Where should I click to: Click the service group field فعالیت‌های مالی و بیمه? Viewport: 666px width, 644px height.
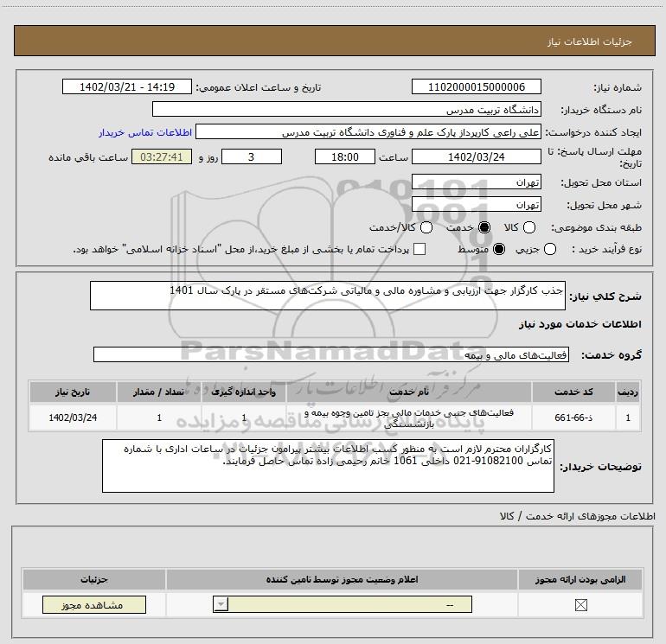[x=331, y=355]
